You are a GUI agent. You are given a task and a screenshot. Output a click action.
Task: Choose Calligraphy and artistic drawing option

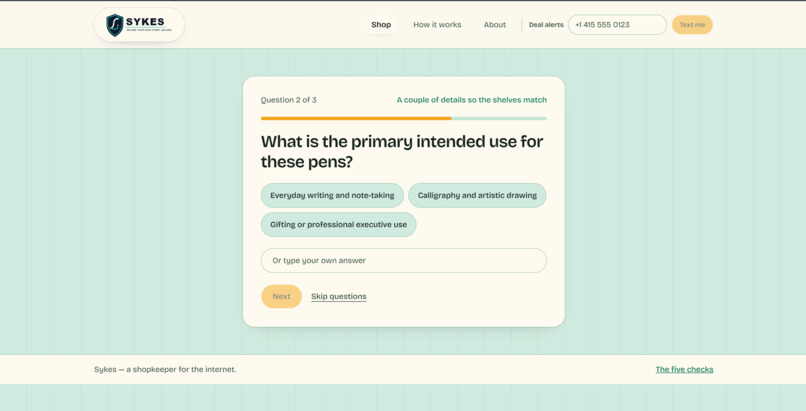[477, 195]
